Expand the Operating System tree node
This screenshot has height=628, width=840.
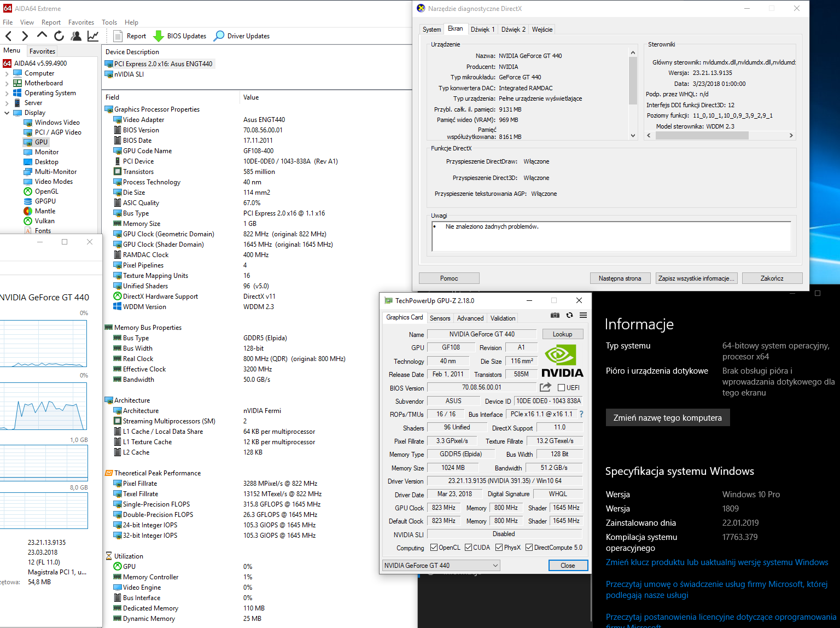tap(7, 93)
